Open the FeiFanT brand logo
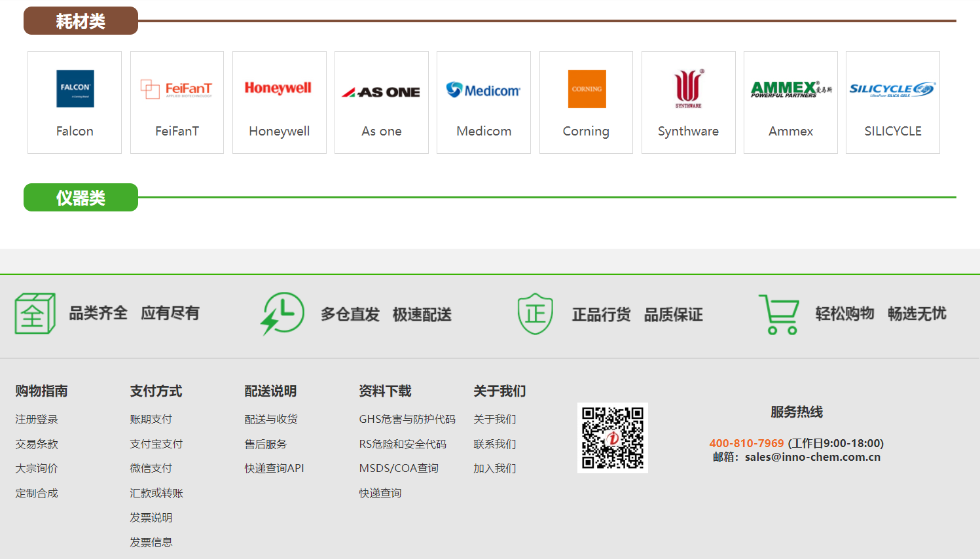This screenshot has width=980, height=559. tap(177, 89)
